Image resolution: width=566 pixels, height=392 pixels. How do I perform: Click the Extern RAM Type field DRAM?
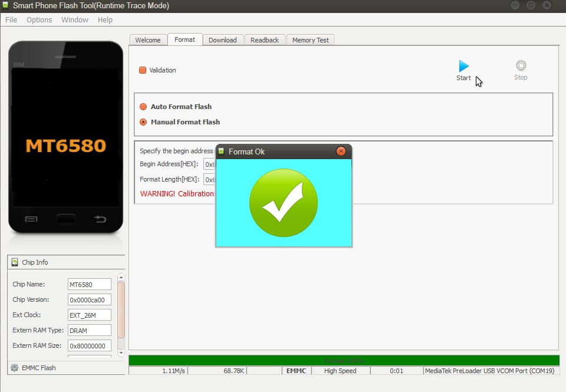[x=90, y=330]
